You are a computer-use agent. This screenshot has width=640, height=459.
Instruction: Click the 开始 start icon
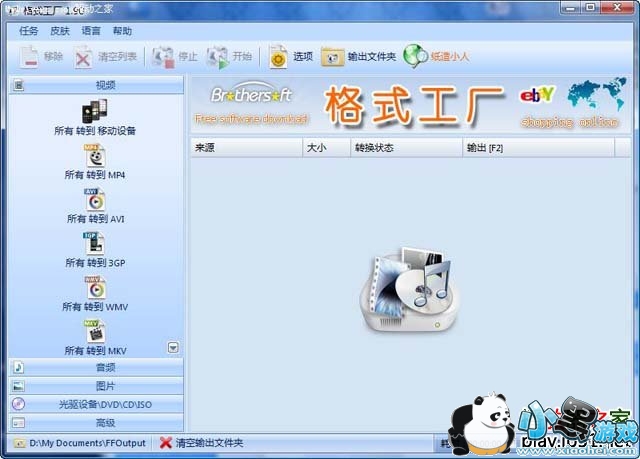tap(217, 57)
